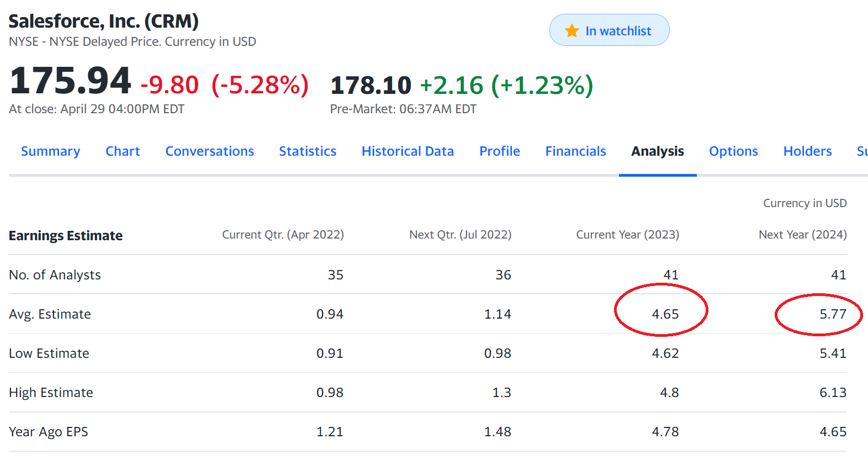Click the Avg. Estimate row label

50,314
